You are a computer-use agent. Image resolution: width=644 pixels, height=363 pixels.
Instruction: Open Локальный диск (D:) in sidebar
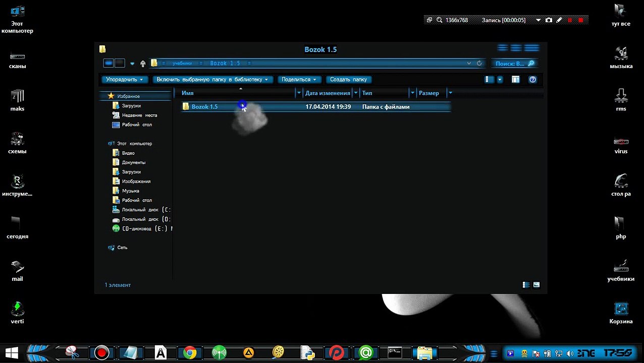(x=141, y=219)
